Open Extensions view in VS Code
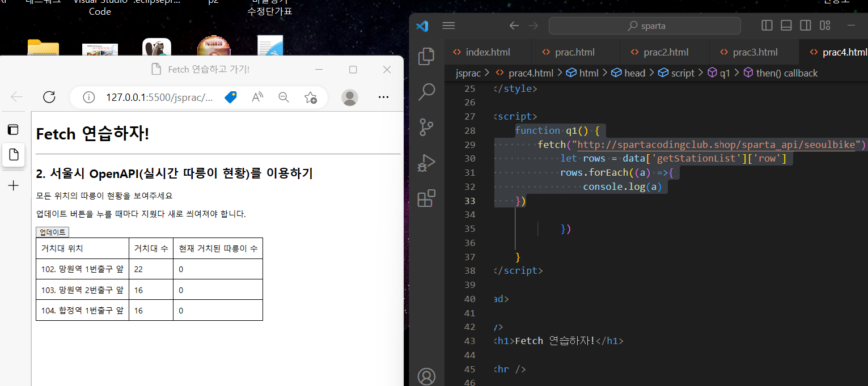This screenshot has width=868, height=386. tap(426, 198)
